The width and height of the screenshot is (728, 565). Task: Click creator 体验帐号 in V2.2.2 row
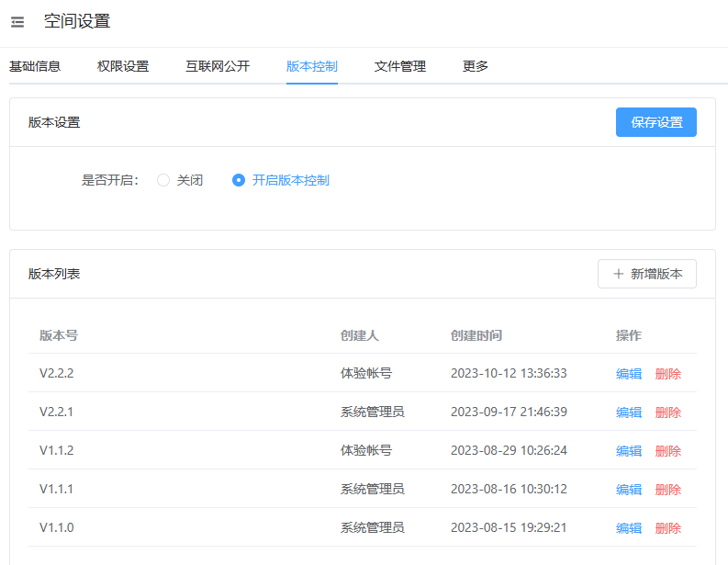pyautogui.click(x=366, y=373)
